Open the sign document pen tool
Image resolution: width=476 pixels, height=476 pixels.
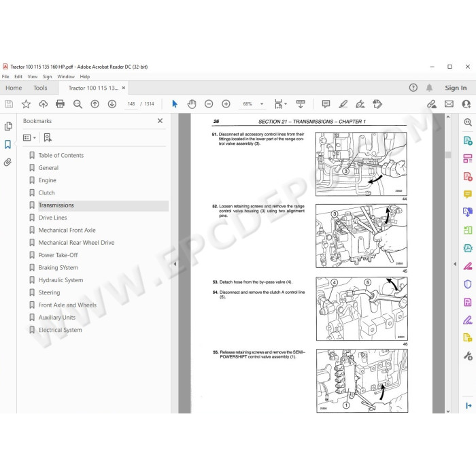(x=360, y=104)
